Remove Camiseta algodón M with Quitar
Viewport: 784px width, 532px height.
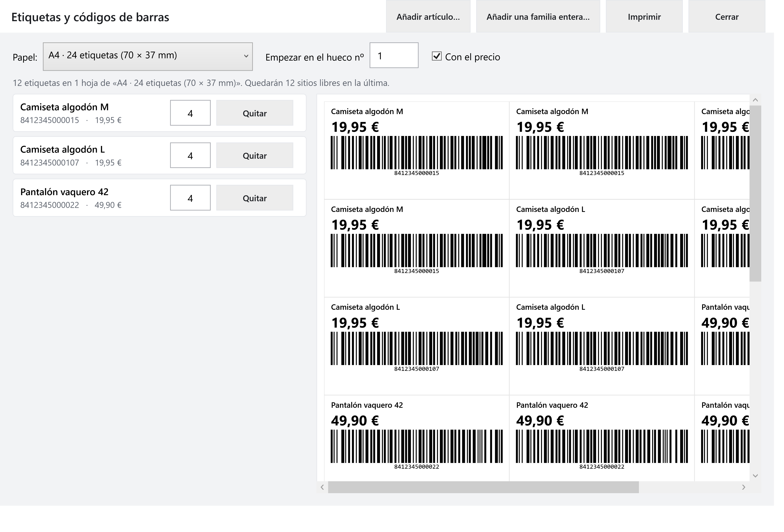pos(255,113)
